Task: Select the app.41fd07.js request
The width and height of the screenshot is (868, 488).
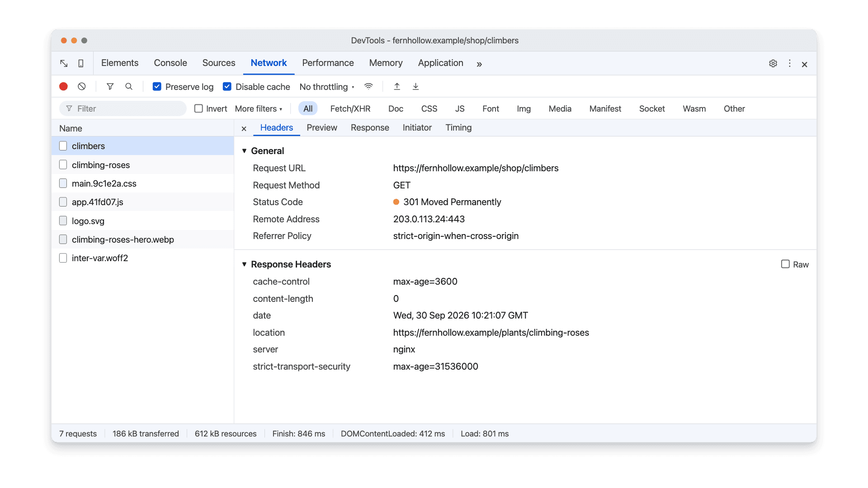Action: [x=143, y=202]
